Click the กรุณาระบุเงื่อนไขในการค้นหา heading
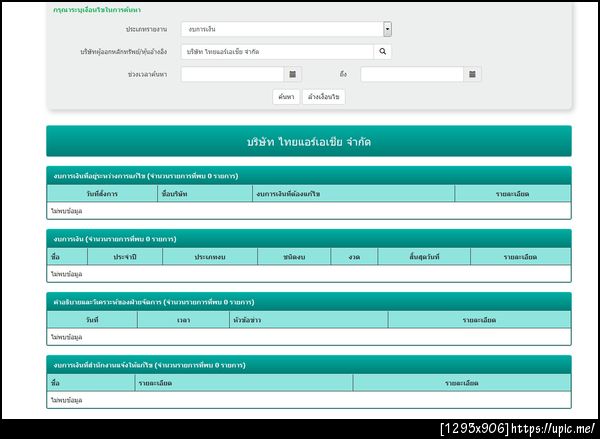Viewport: 600px width, 439px height. pos(97,10)
